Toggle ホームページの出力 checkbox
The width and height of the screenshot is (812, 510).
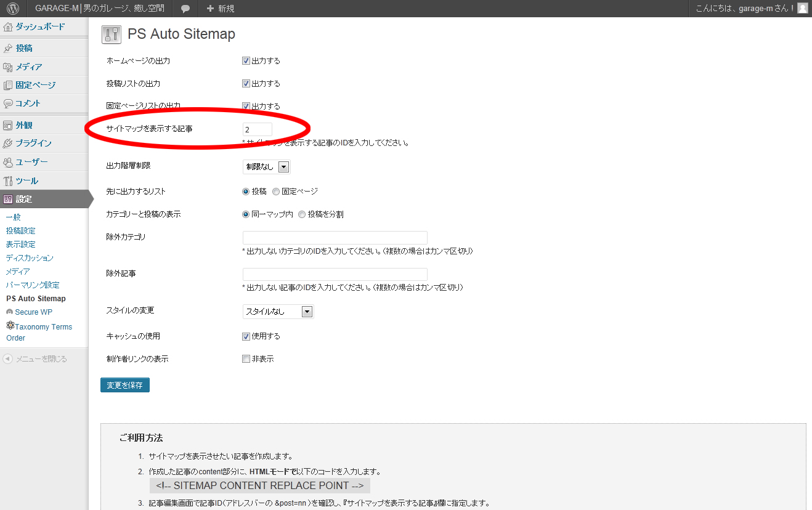[246, 61]
